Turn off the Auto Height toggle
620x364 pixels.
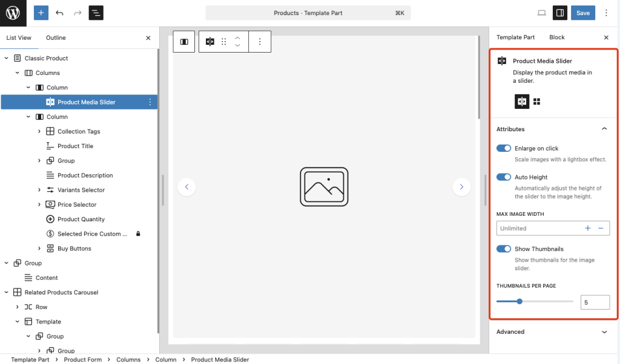pyautogui.click(x=504, y=177)
